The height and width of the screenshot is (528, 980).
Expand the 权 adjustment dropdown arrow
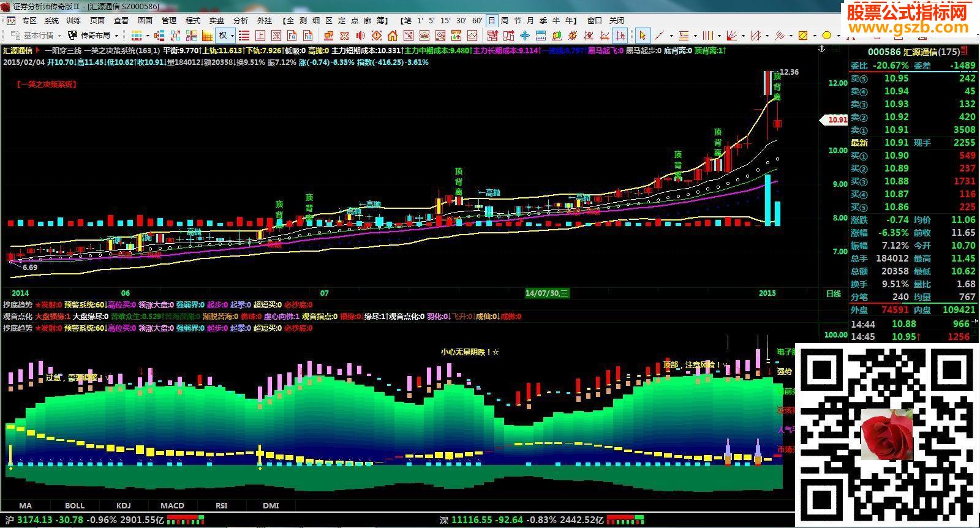click(233, 36)
